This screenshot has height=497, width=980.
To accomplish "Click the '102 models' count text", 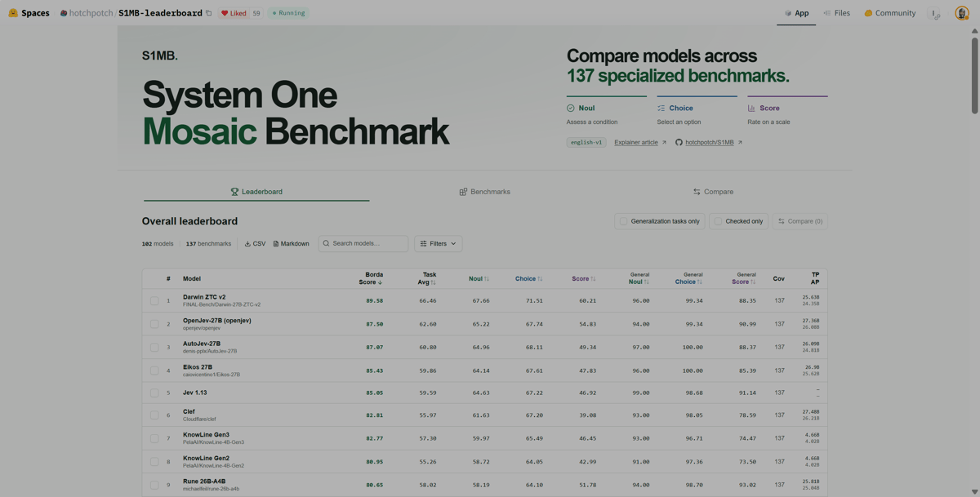I will click(x=158, y=244).
